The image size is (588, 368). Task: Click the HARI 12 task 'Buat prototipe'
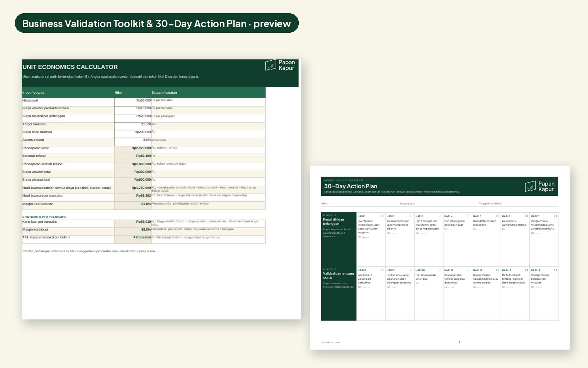(486, 279)
